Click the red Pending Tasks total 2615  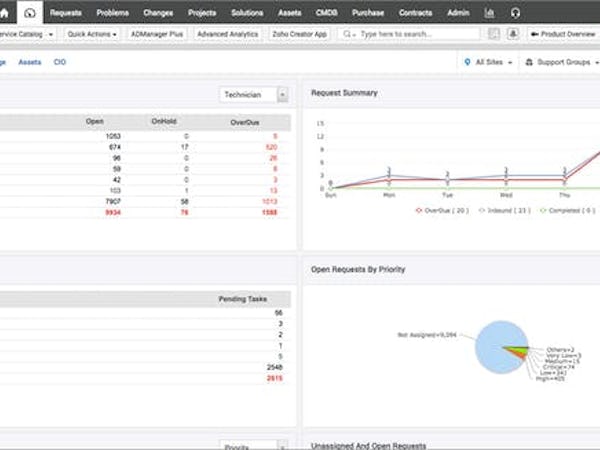click(275, 378)
